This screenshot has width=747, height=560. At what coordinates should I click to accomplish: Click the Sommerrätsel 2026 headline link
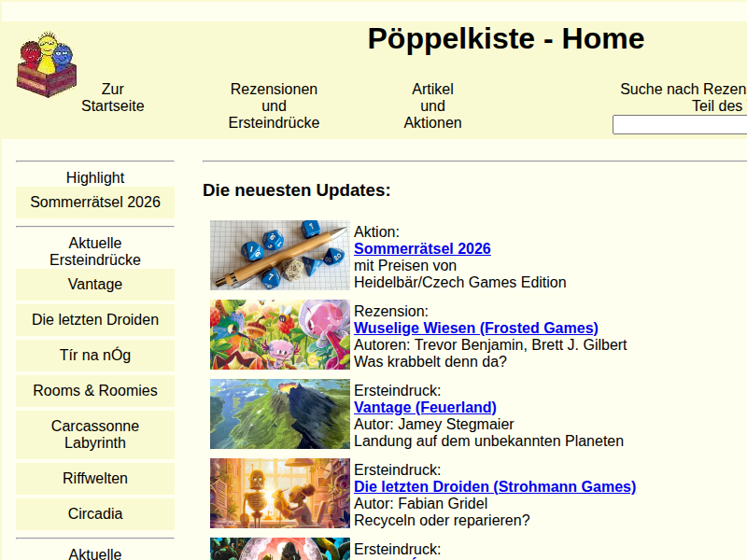click(422, 248)
